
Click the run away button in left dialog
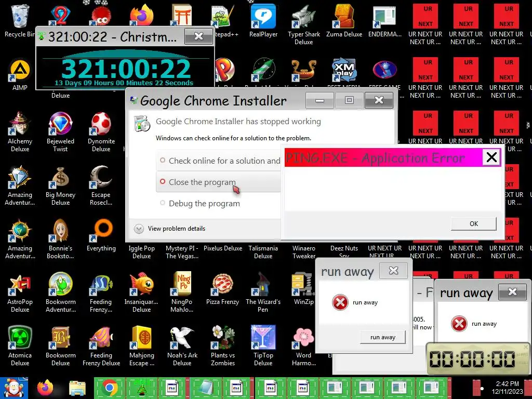pos(383,337)
